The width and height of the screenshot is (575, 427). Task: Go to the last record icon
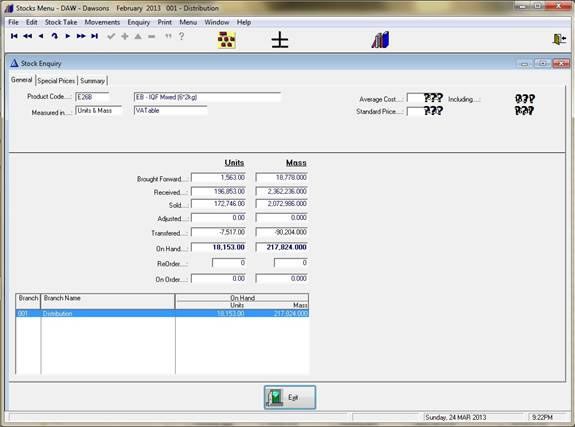pos(95,36)
